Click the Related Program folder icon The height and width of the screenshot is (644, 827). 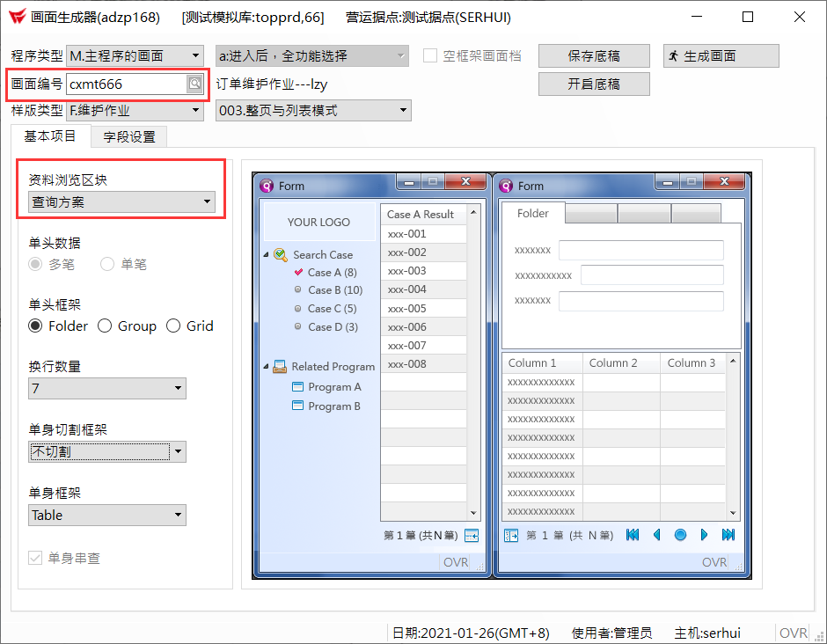280,367
